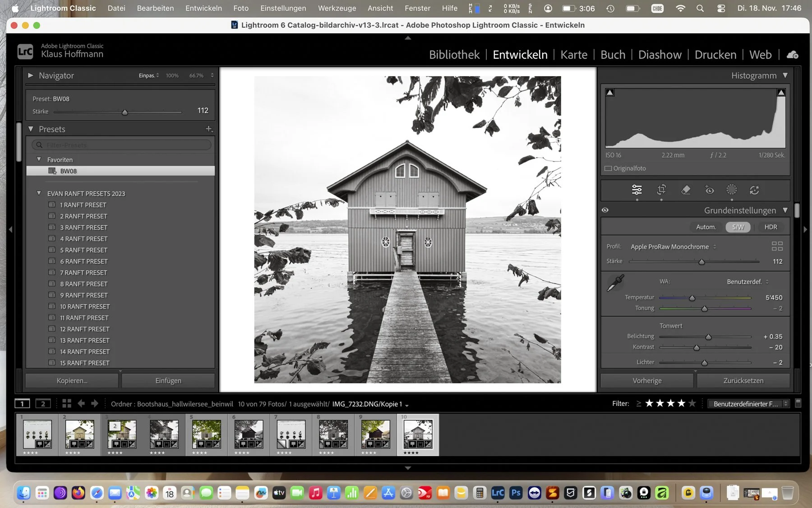Toggle the filter switch at filmstrip end
Screen dimensions: 812x508
[798, 403]
